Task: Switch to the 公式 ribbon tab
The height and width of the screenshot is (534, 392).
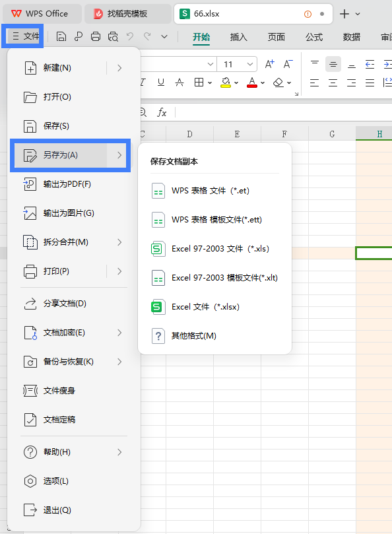Action: coord(314,37)
